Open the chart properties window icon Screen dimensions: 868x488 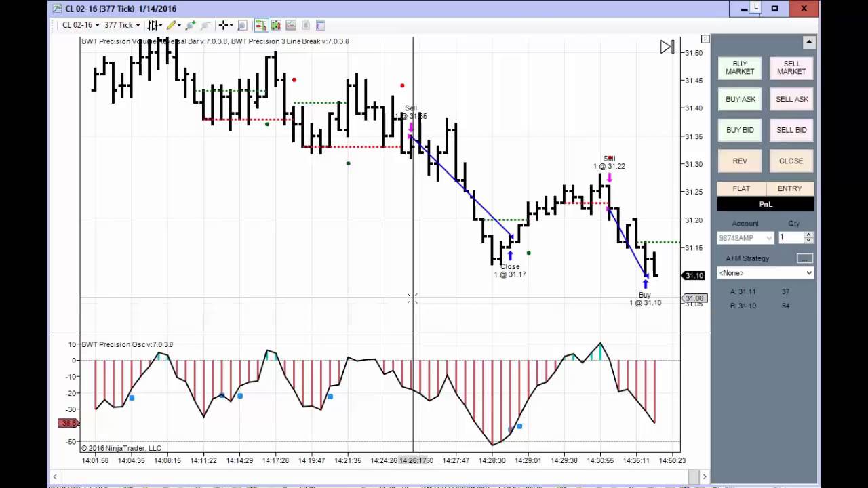[321, 25]
